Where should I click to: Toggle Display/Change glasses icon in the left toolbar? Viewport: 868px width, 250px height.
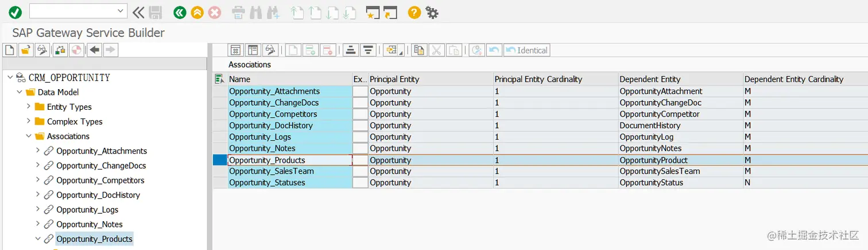[42, 50]
